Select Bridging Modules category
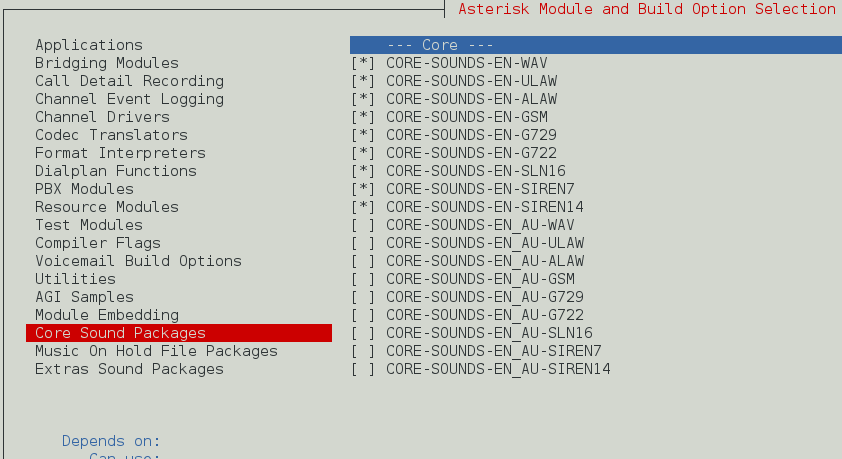 pyautogui.click(x=107, y=63)
